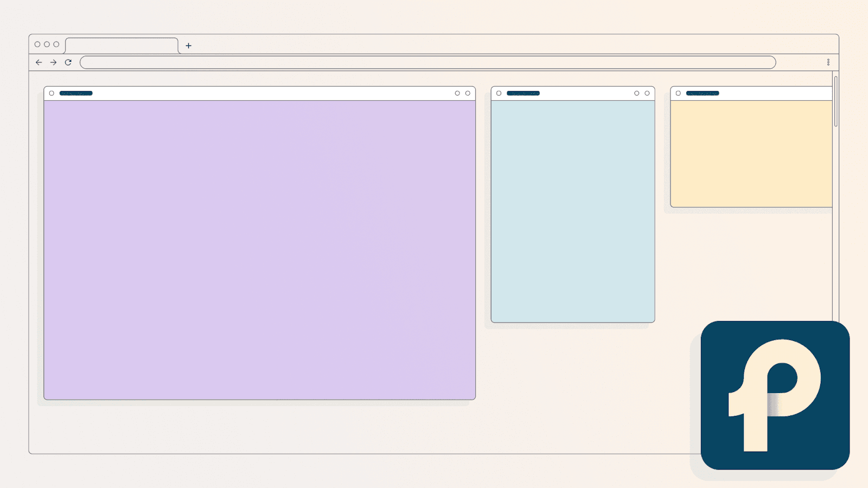Select the small circle toggle on the yellow card titlebar
The width and height of the screenshot is (868, 488).
pos(678,93)
